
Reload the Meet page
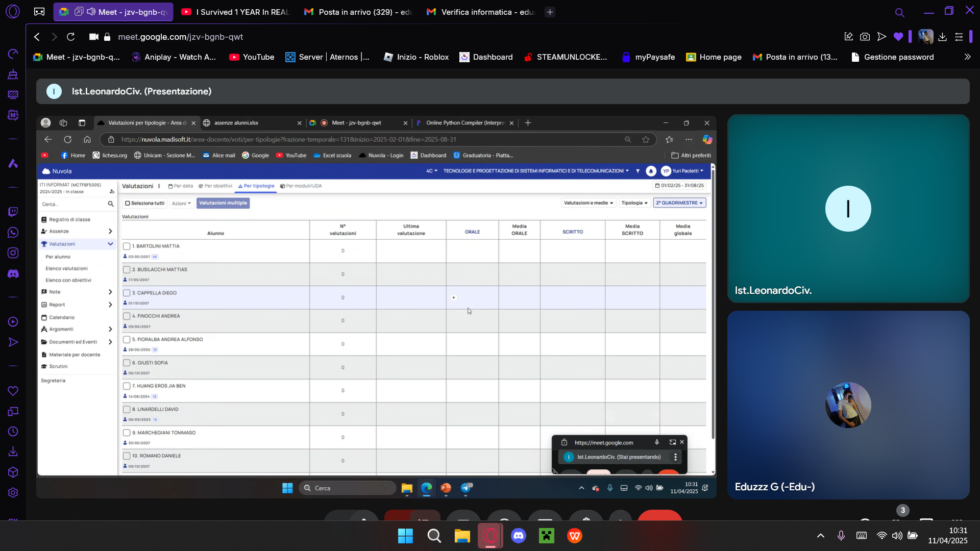coord(71,37)
